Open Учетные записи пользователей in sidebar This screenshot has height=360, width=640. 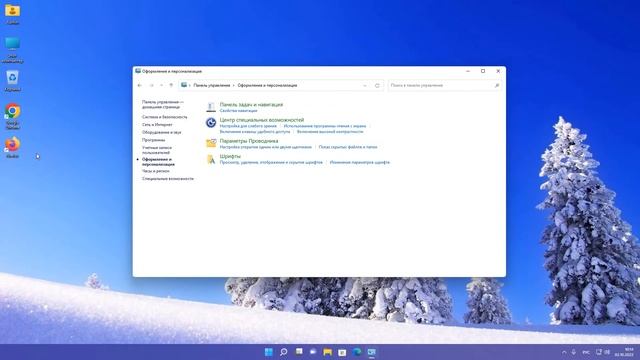pyautogui.click(x=157, y=150)
